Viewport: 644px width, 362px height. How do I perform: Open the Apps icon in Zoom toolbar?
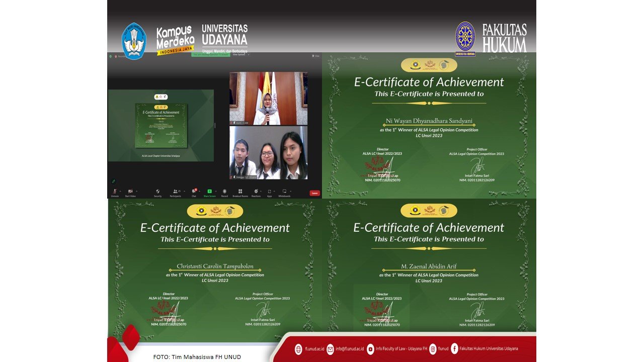[269, 192]
